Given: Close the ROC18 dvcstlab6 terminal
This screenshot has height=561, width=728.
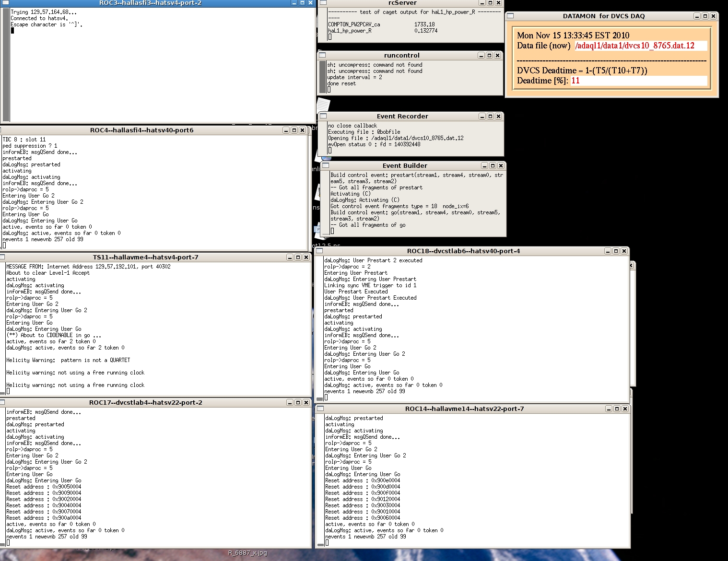Looking at the screenshot, I should (x=624, y=251).
